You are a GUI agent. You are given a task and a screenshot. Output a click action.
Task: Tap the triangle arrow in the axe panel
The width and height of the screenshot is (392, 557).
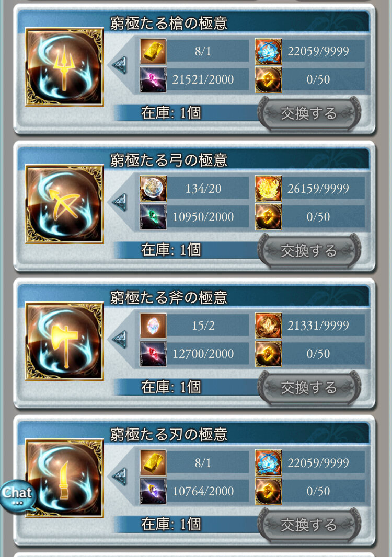click(x=119, y=340)
